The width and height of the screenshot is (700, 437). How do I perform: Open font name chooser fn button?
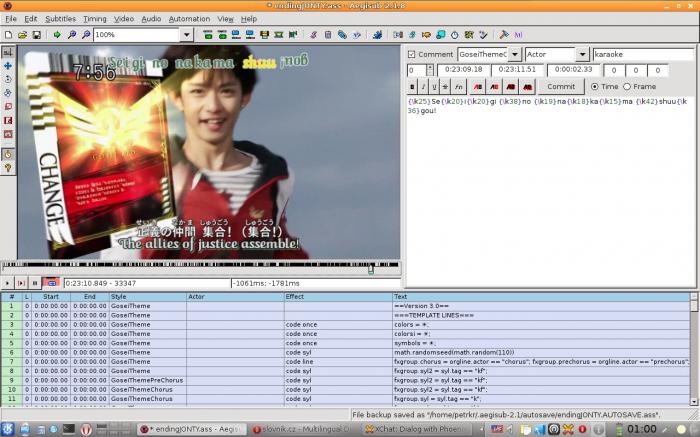tap(458, 87)
